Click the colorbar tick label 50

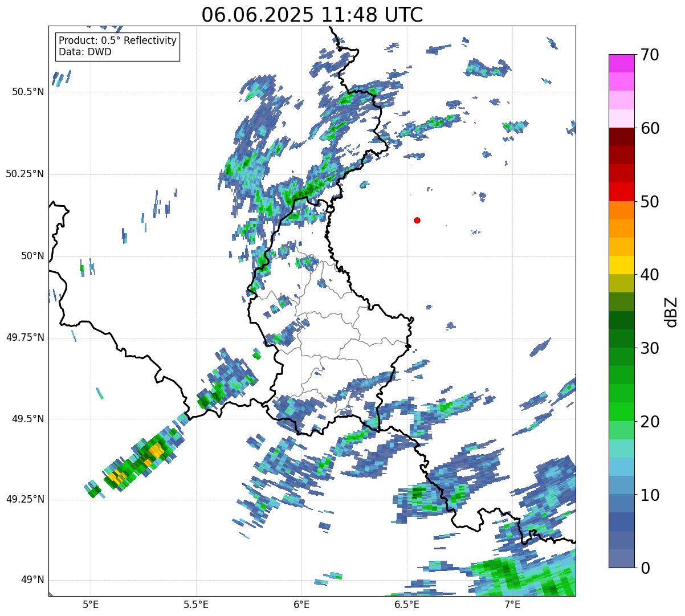pos(650,201)
